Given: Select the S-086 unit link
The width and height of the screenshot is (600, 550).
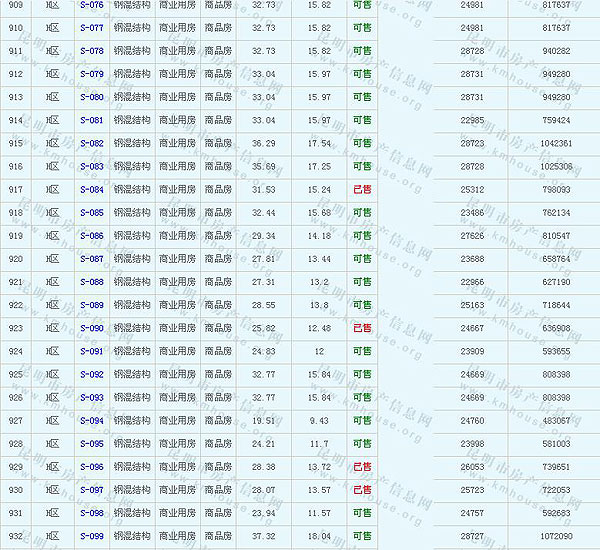Looking at the screenshot, I should click(91, 235).
